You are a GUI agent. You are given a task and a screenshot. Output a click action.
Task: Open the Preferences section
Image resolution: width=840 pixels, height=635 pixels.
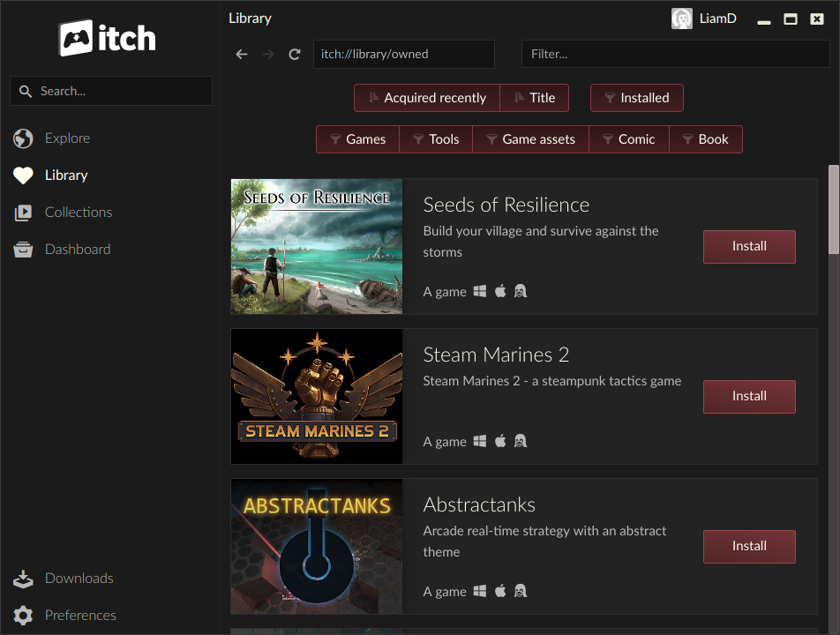point(80,616)
